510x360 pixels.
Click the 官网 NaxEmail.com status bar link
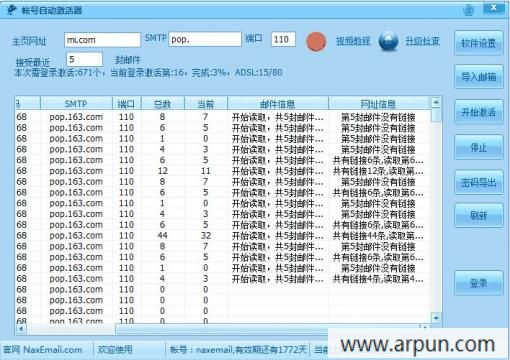(x=43, y=350)
